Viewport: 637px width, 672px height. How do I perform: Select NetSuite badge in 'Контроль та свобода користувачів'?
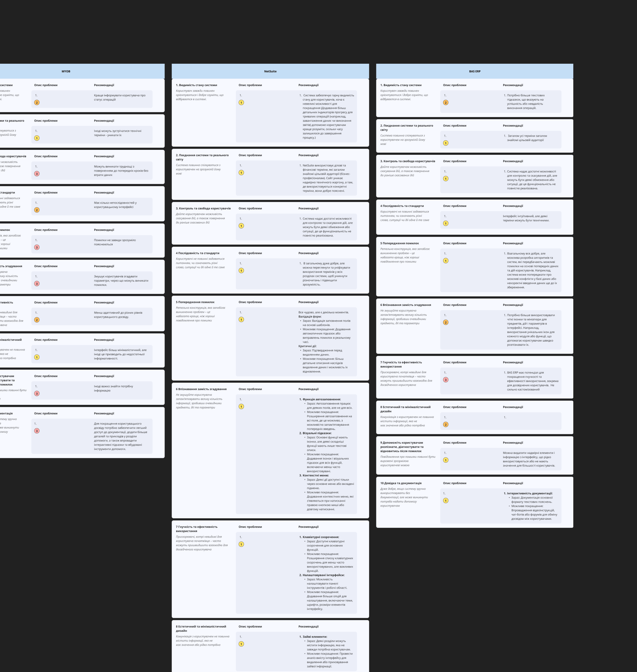(241, 226)
